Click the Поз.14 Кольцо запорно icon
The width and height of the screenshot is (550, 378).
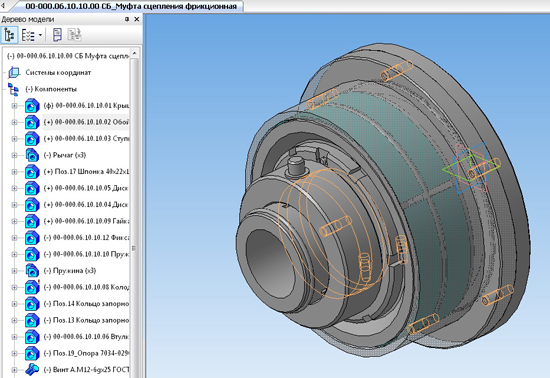pyautogui.click(x=32, y=304)
